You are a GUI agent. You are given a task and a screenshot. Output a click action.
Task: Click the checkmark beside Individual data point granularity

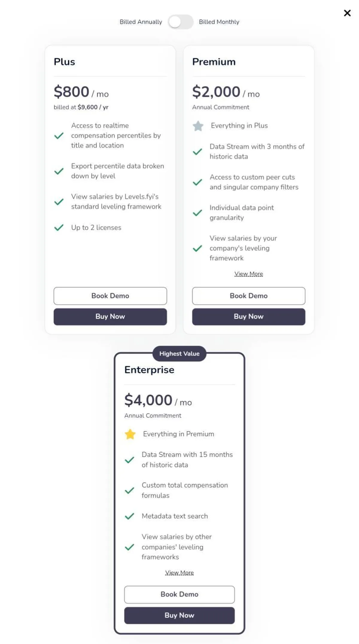197,213
